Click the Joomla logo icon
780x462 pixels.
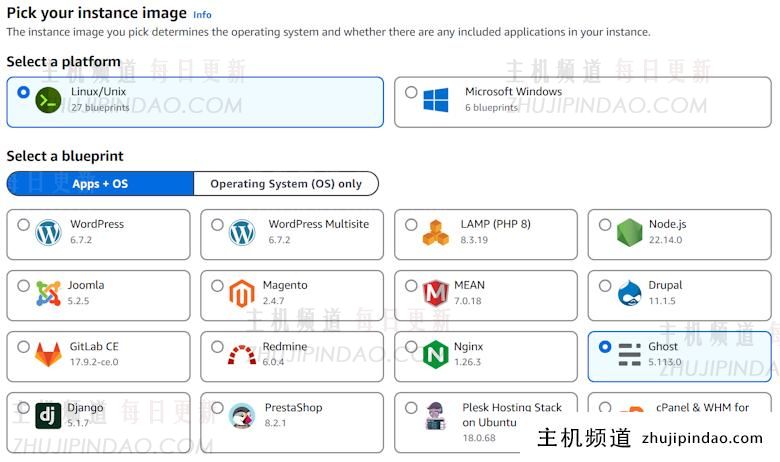pyautogui.click(x=48, y=293)
